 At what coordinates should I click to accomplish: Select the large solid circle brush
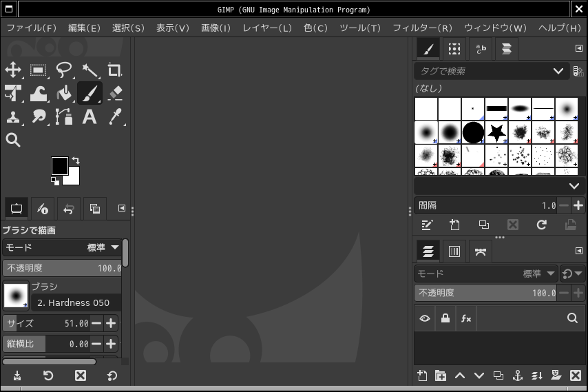pyautogui.click(x=473, y=132)
